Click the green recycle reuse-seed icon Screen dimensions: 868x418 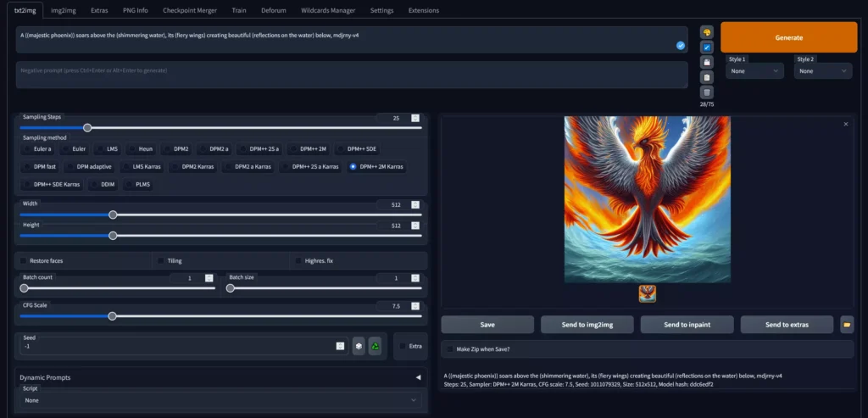tap(375, 346)
